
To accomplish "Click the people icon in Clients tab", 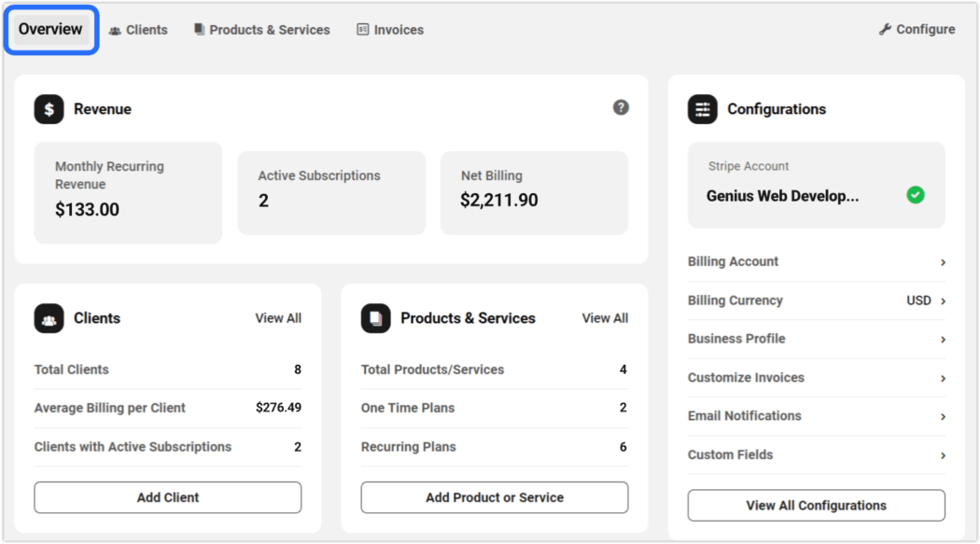I will [115, 31].
